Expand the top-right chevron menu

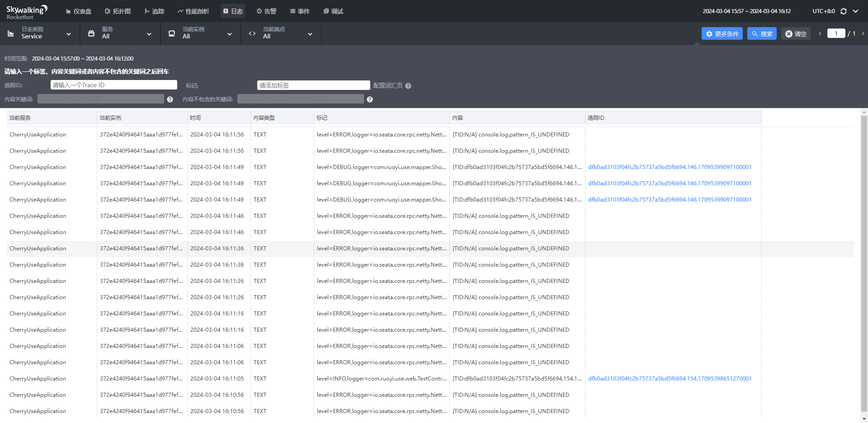click(856, 11)
